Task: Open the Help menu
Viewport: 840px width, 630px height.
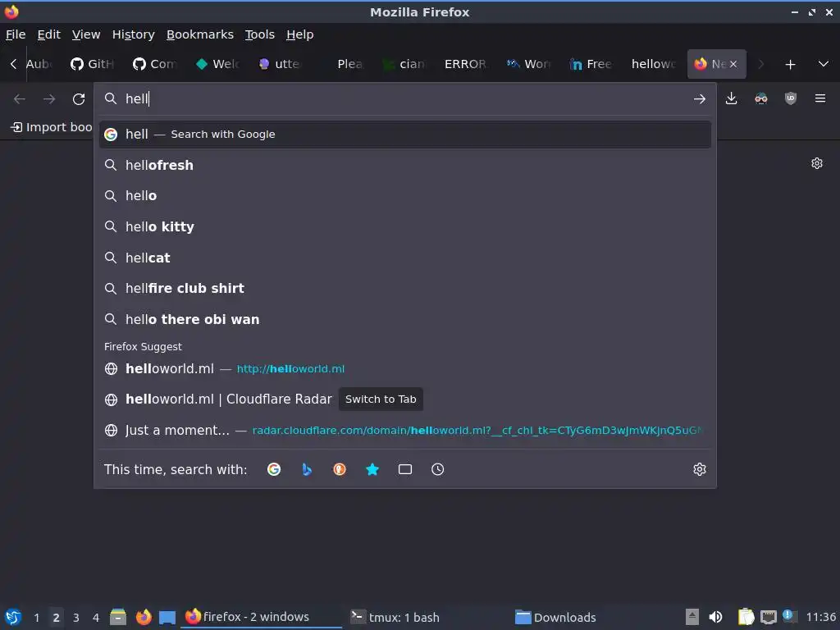Action: [300, 34]
